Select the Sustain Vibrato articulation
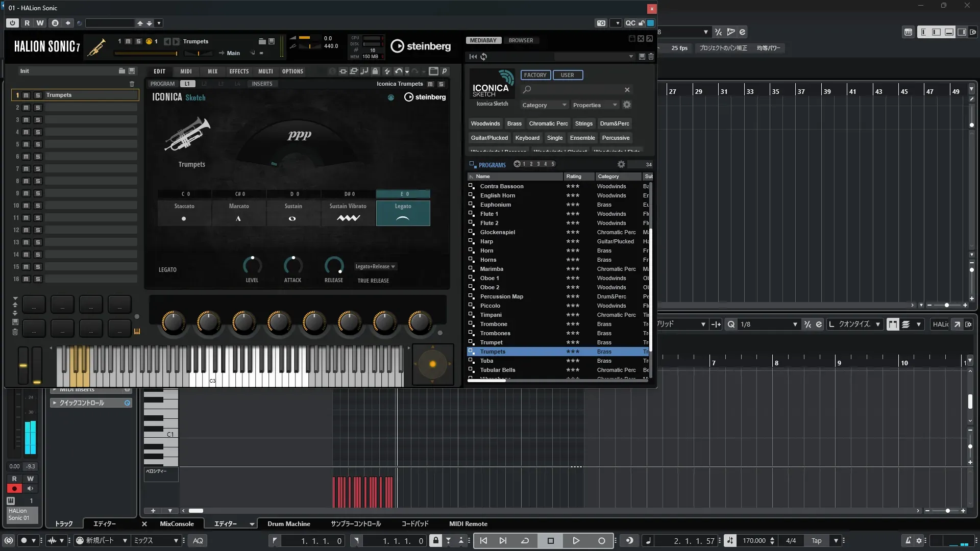 coord(348,212)
